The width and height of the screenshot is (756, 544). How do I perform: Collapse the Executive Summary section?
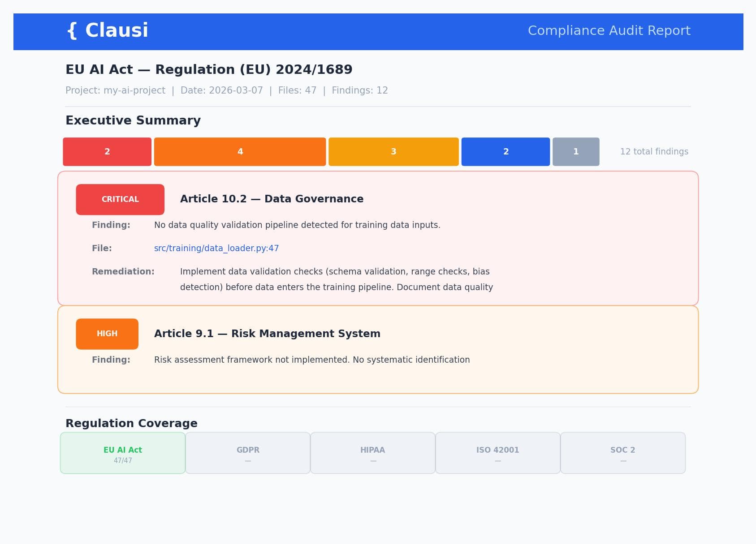(133, 120)
